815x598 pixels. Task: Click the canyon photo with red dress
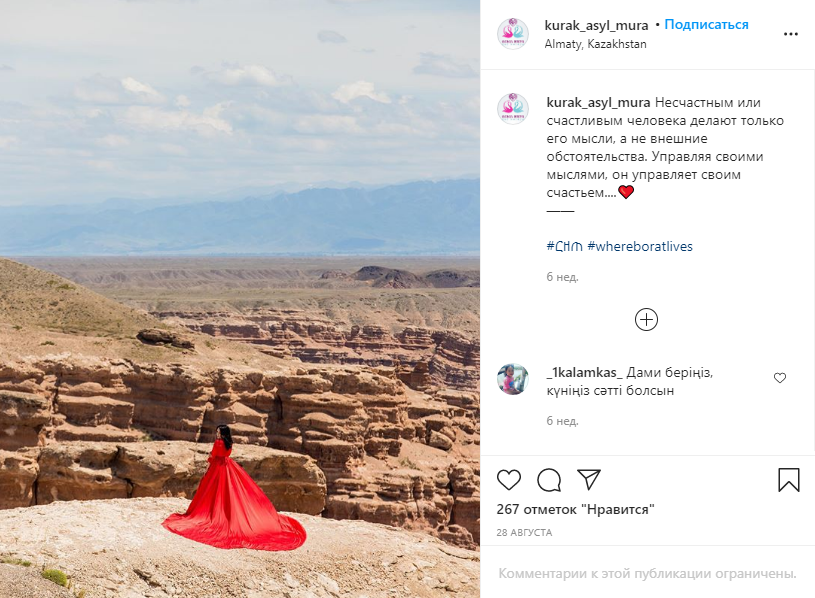(x=240, y=299)
